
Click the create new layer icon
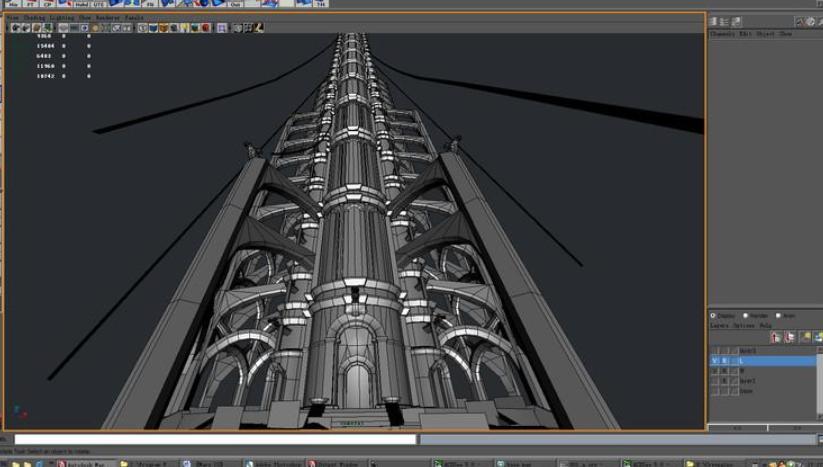(x=805, y=337)
